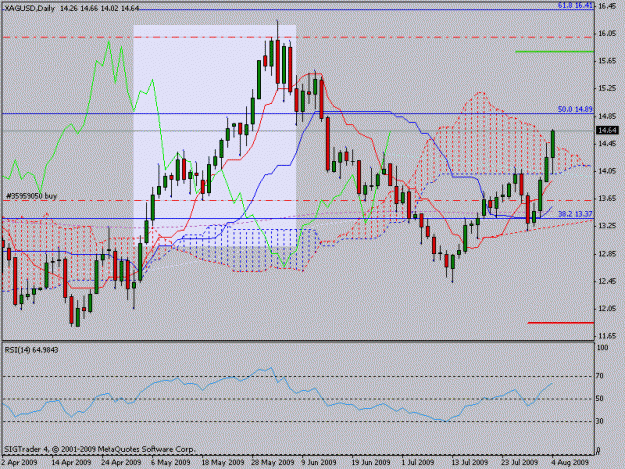The image size is (625, 469).
Task: Click the RSI 30 level label
Action: 600,421
